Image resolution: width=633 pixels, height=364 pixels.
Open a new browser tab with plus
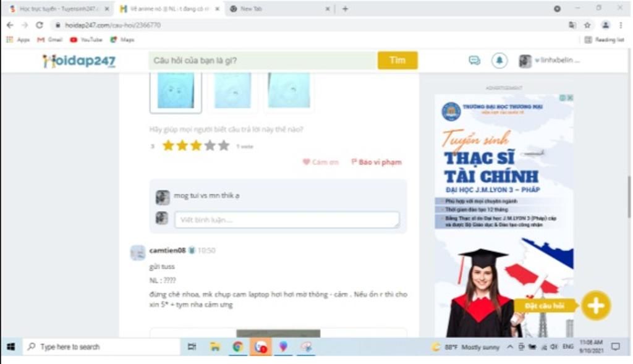click(x=345, y=9)
